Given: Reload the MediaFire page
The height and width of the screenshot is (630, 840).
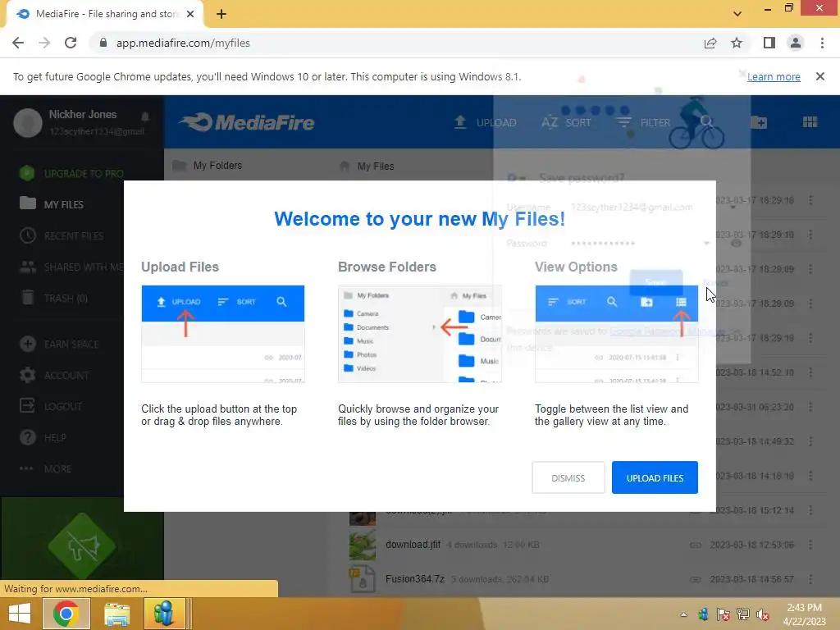Looking at the screenshot, I should [71, 43].
